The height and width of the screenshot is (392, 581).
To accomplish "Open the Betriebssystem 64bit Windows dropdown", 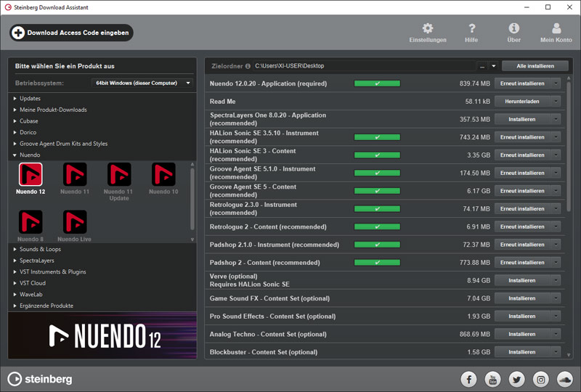I will point(142,83).
